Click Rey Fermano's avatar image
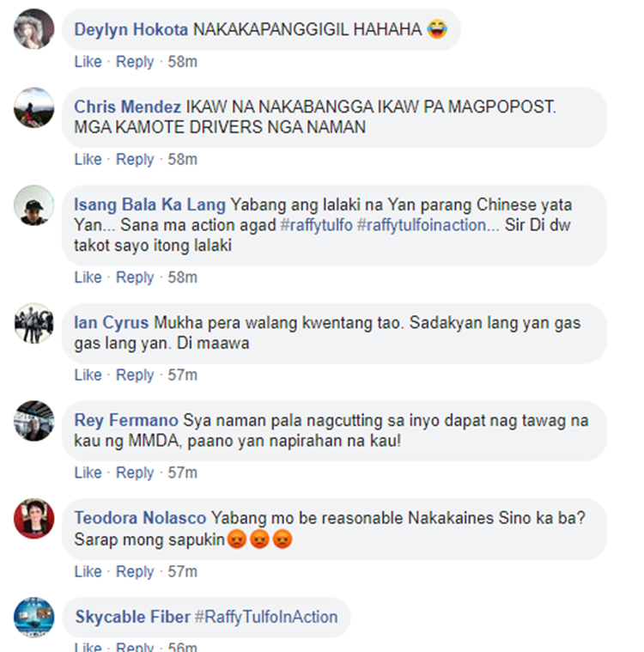 coord(34,421)
